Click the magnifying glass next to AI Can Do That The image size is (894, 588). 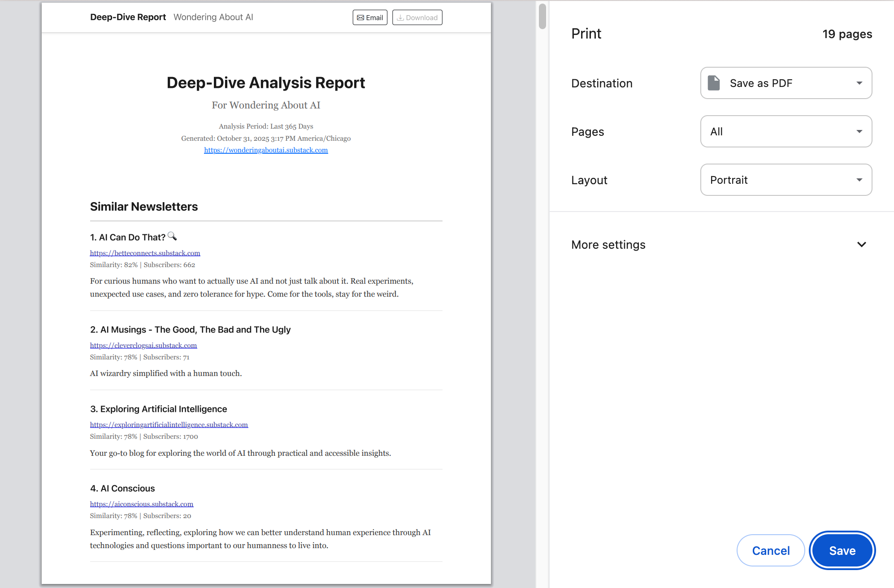[172, 236]
